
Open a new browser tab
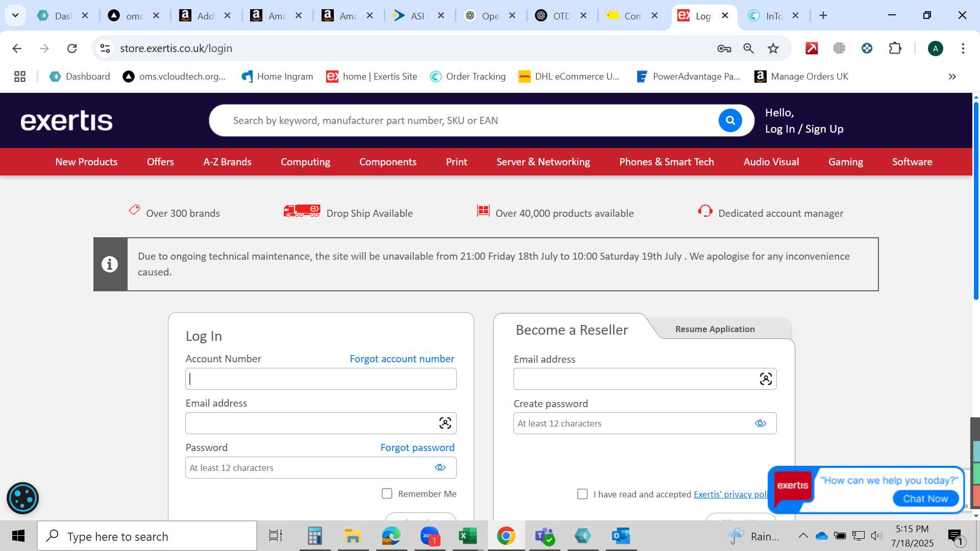click(823, 16)
